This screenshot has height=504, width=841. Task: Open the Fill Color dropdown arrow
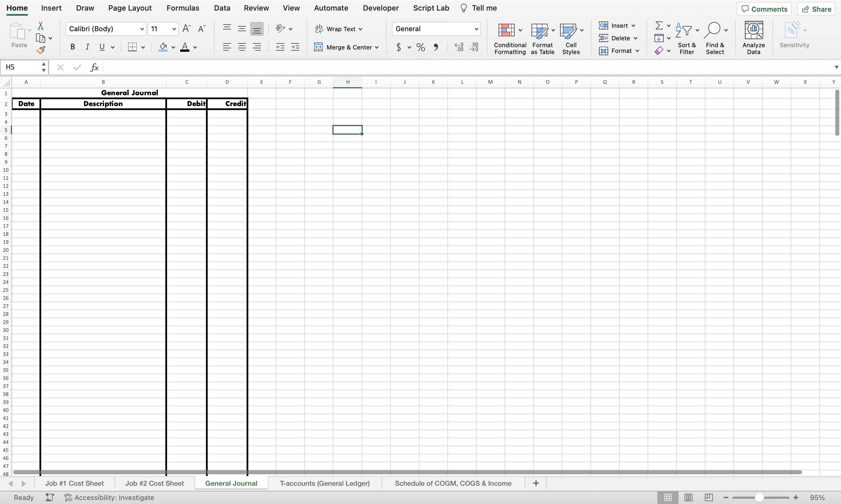tap(173, 47)
